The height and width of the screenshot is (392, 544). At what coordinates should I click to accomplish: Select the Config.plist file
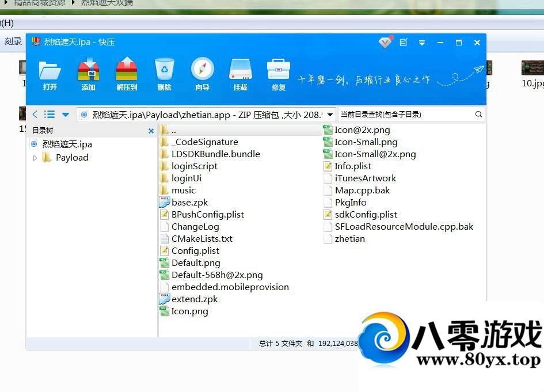pyautogui.click(x=195, y=251)
